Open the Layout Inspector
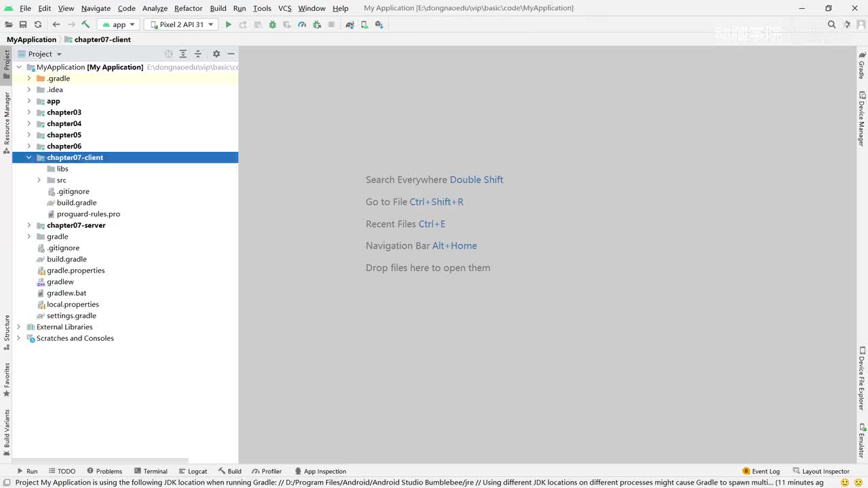 (821, 471)
